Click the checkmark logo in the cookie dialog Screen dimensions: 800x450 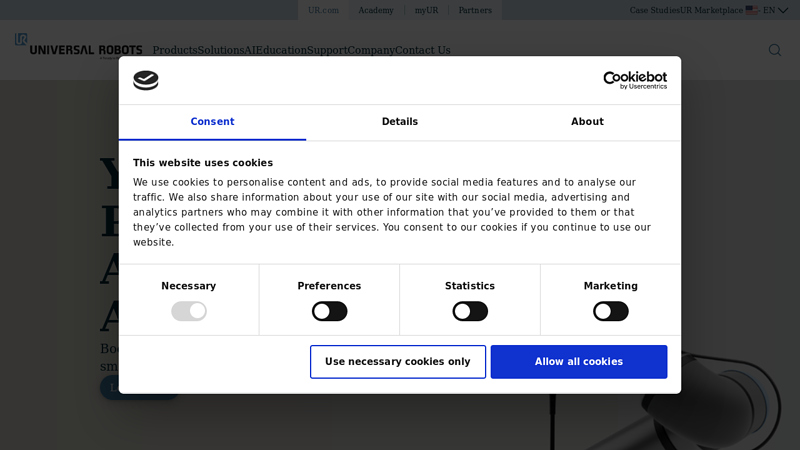pos(146,80)
